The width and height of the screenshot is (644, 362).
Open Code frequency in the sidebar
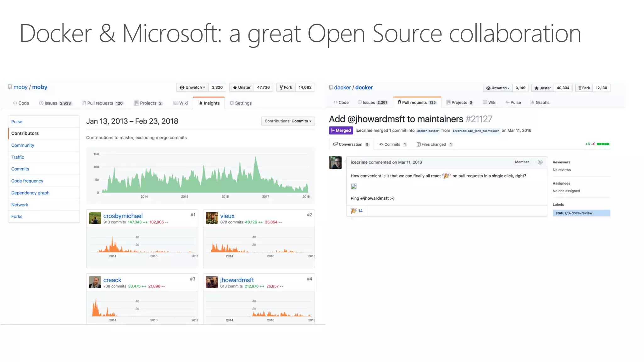[x=27, y=181]
